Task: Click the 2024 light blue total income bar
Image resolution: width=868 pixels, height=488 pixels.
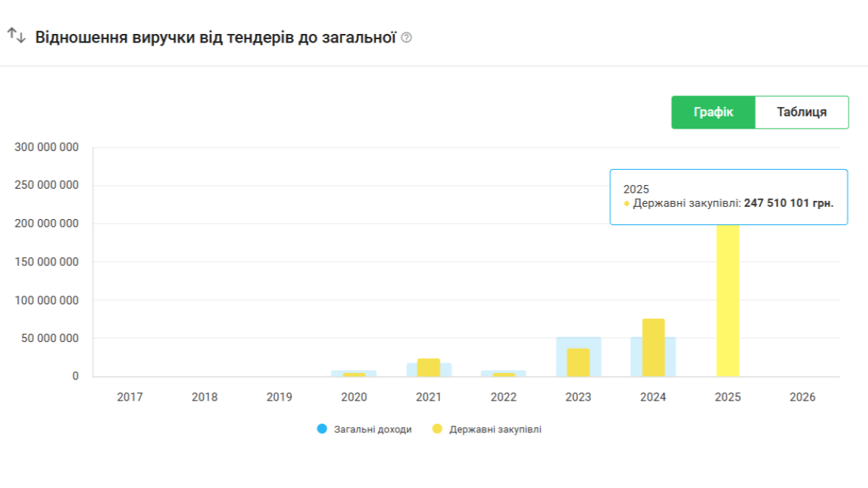Action: tap(671, 356)
